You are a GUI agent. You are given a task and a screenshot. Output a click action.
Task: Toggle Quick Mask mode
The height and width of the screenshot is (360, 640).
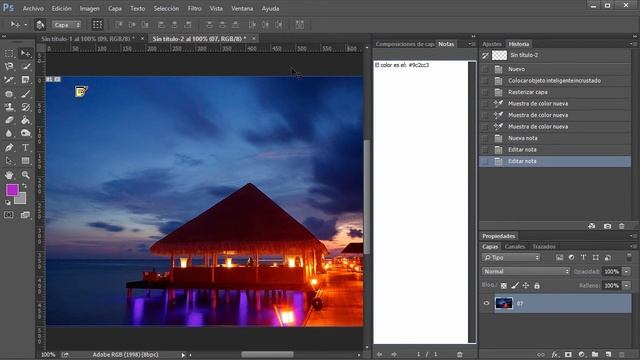(x=9, y=215)
